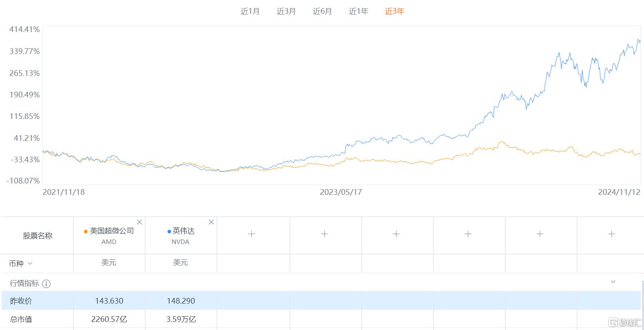Click the second plus add-stock icon
644x330 pixels.
324,234
